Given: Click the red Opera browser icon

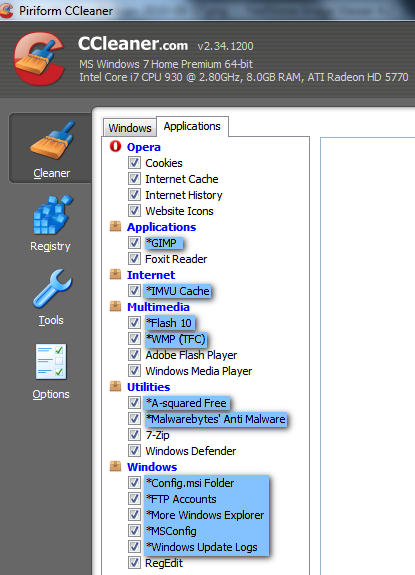Looking at the screenshot, I should (115, 146).
